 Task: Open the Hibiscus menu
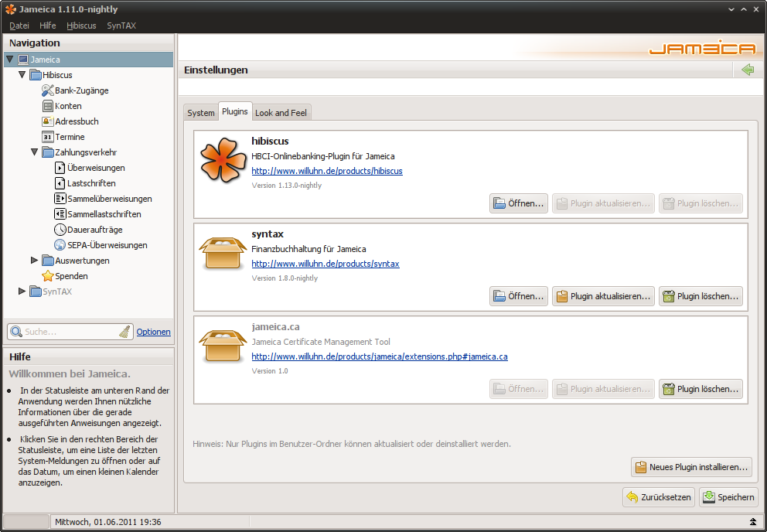click(81, 26)
